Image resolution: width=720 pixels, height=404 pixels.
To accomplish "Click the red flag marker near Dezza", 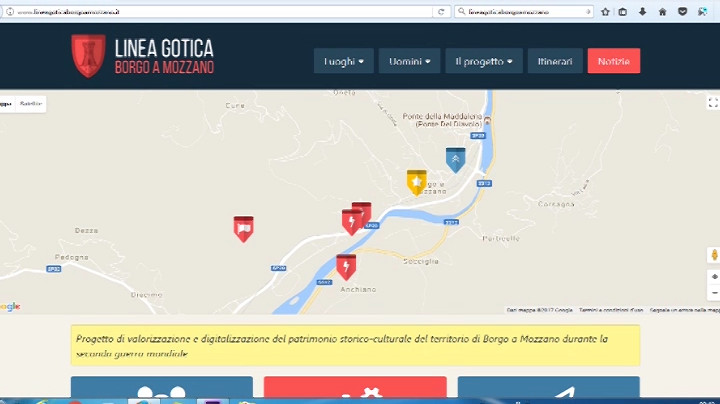I will pyautogui.click(x=243, y=227).
